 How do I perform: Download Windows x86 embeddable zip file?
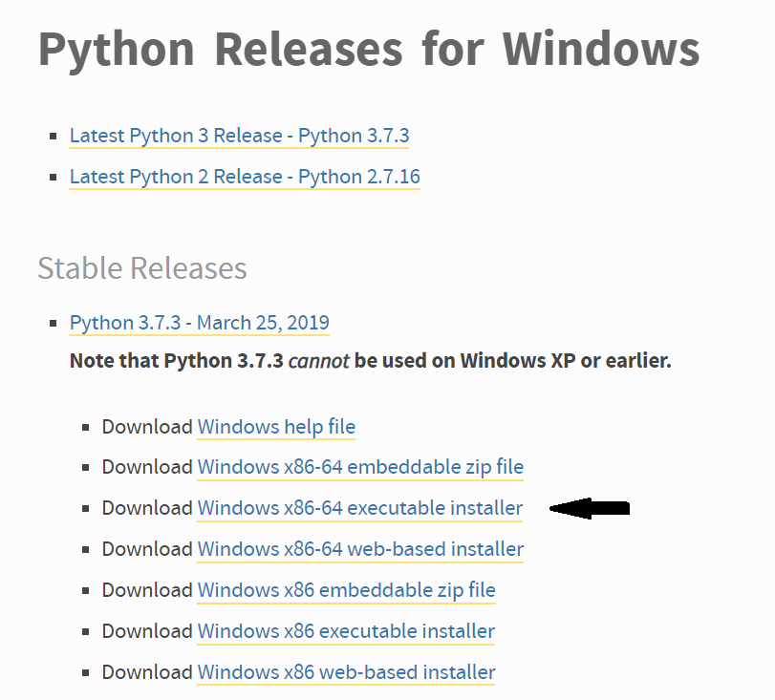point(346,590)
